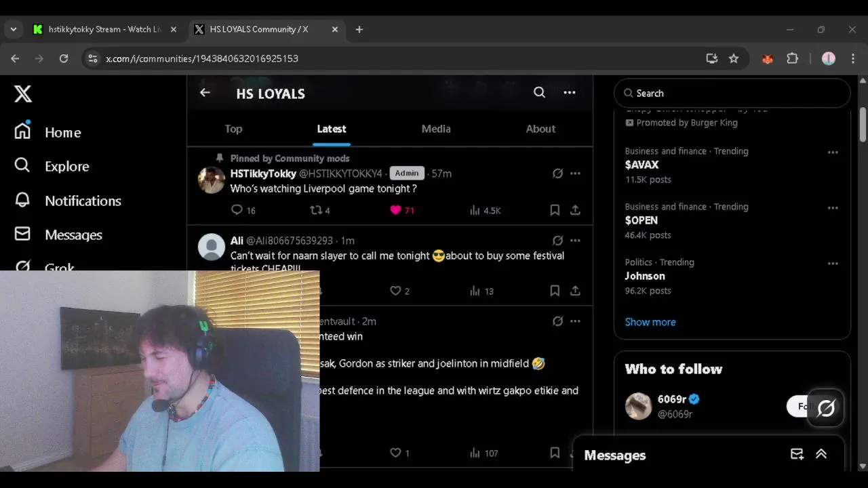Open the tab search dropdown
The image size is (868, 488).
(14, 29)
